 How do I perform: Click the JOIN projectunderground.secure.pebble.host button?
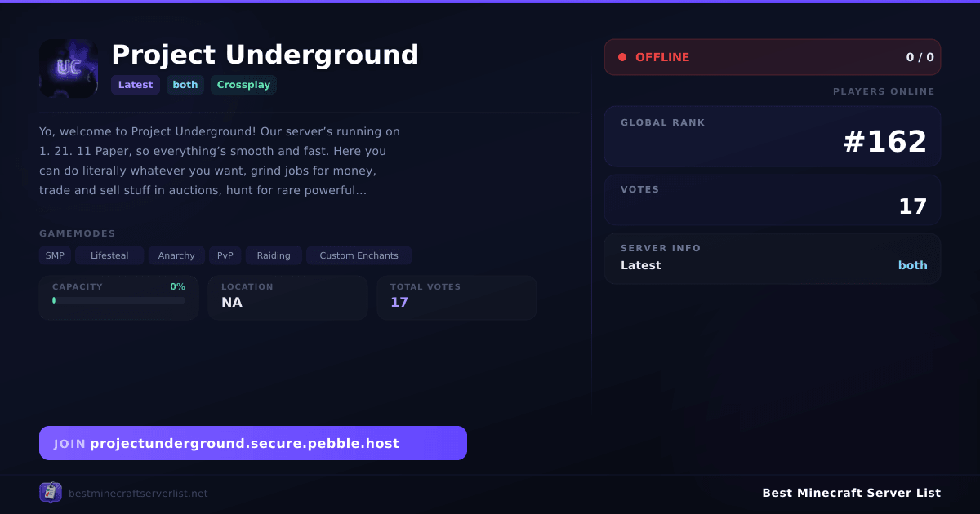point(253,443)
